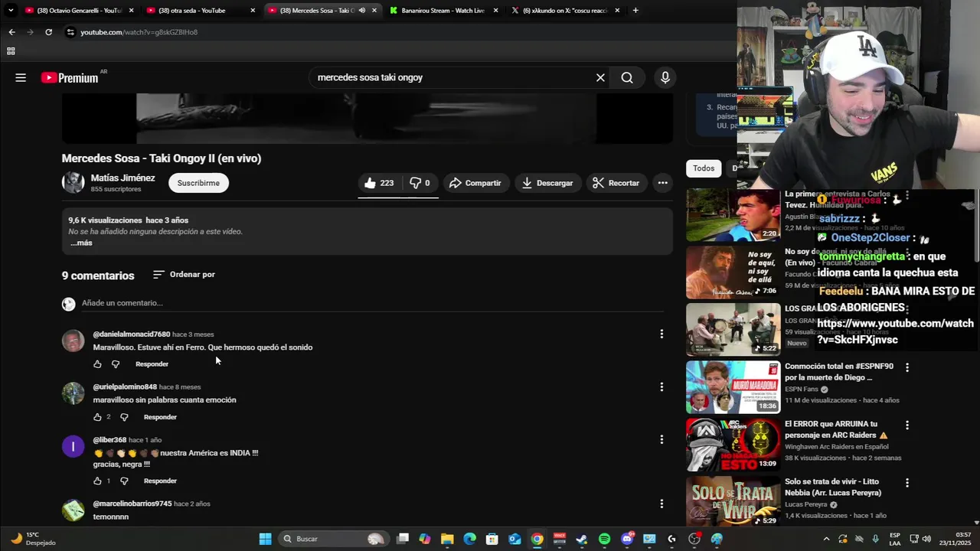Open Discord from the taskbar

point(627,539)
